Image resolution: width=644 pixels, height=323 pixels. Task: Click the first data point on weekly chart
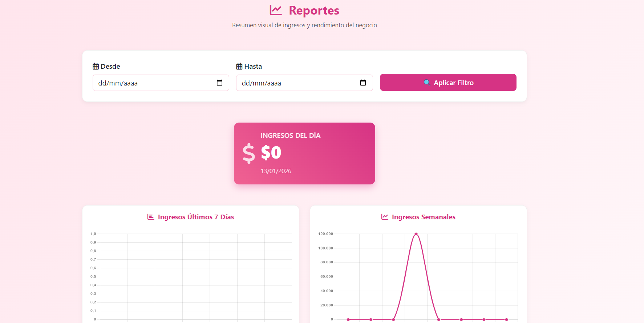(348, 319)
